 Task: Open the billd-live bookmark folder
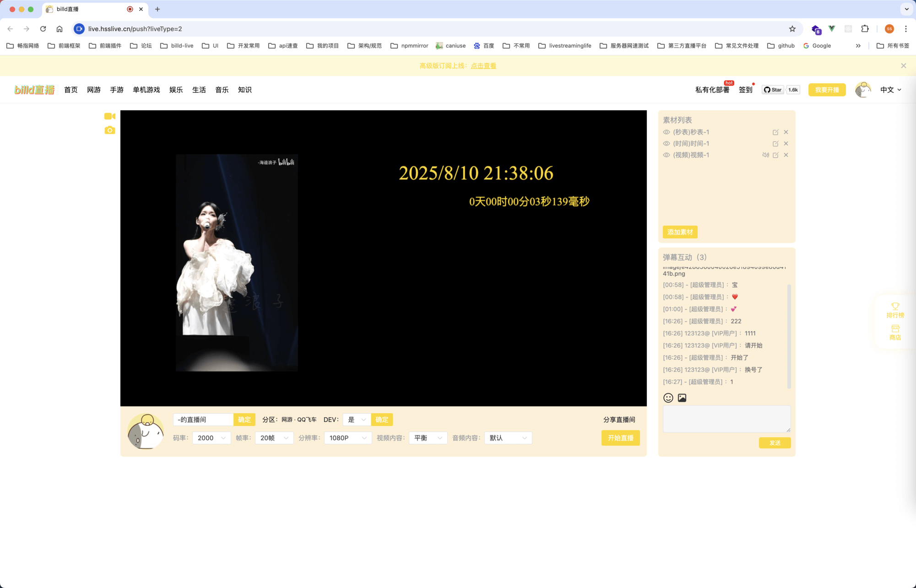click(177, 46)
